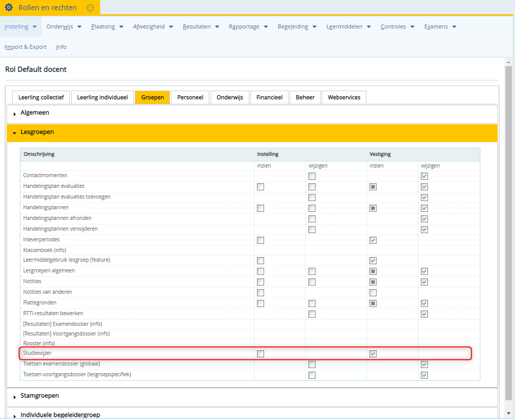Switch to the Beheer tab

(305, 97)
